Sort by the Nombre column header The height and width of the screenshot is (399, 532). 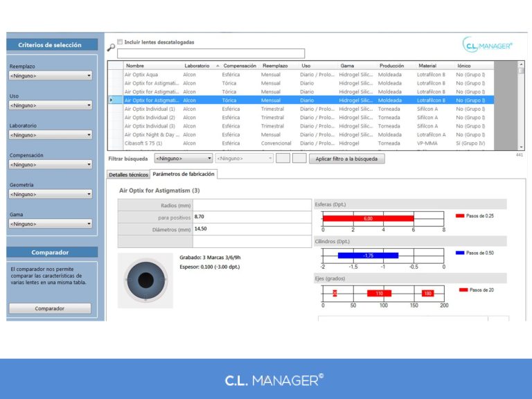(x=135, y=66)
